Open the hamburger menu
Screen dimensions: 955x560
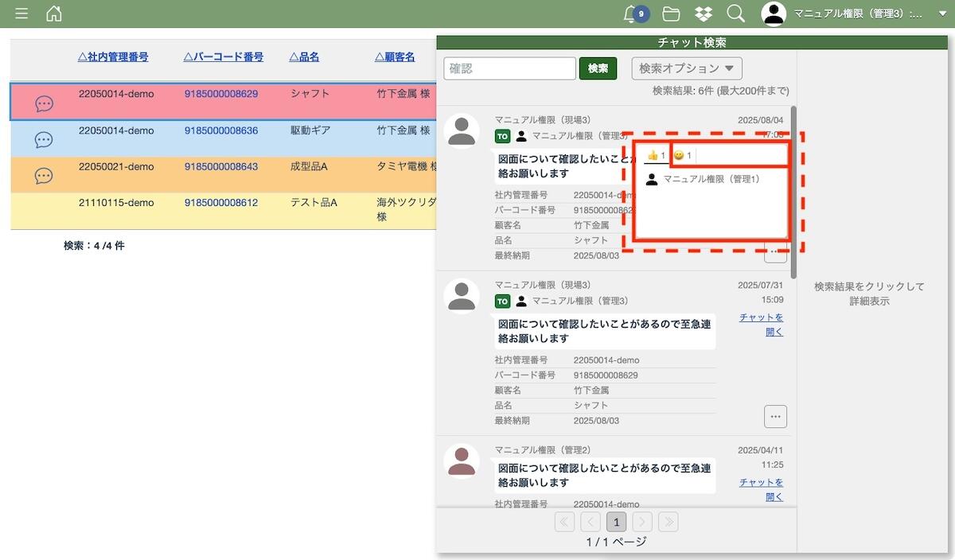coord(21,14)
